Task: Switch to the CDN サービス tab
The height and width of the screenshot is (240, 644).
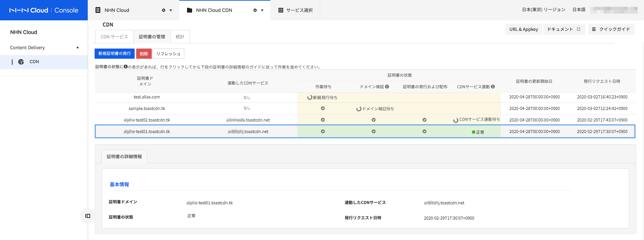Action: (114, 37)
